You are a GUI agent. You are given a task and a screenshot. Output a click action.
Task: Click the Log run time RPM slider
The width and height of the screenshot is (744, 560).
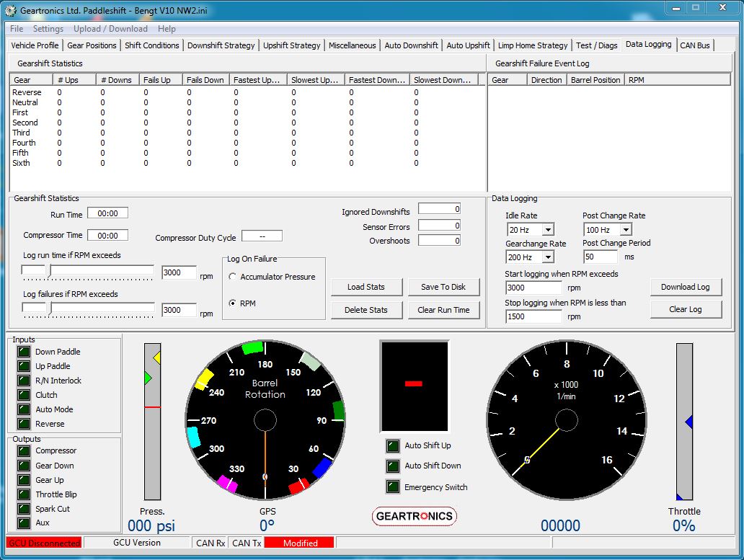coord(88,272)
